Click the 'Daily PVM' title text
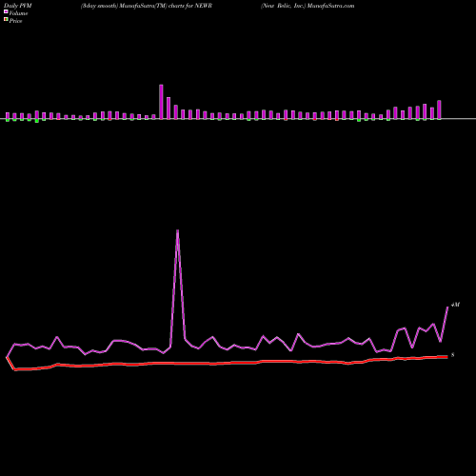The width and height of the screenshot is (476, 476). (x=18, y=6)
